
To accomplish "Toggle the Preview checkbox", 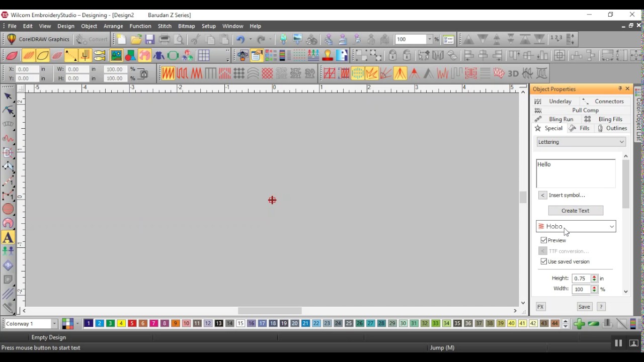I will click(544, 240).
